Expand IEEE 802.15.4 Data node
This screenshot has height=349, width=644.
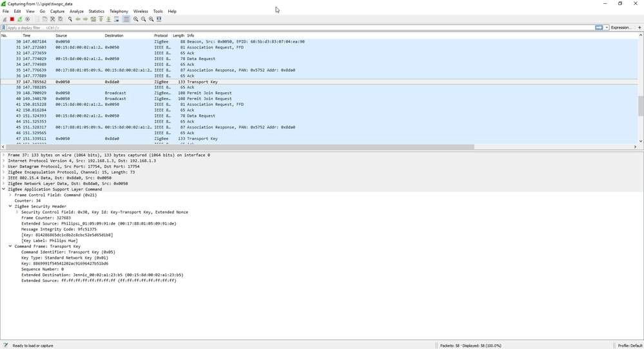click(x=4, y=178)
